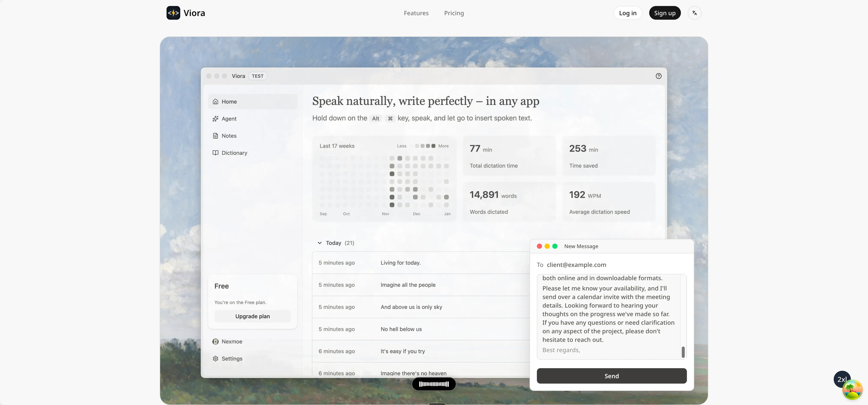The image size is (868, 405).
Task: Click the dictation waveform pill
Action: tap(434, 384)
